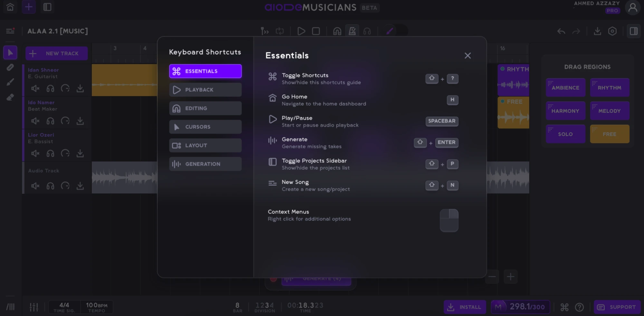Expand the song list hamburger menu
The width and height of the screenshot is (644, 316).
pyautogui.click(x=10, y=31)
